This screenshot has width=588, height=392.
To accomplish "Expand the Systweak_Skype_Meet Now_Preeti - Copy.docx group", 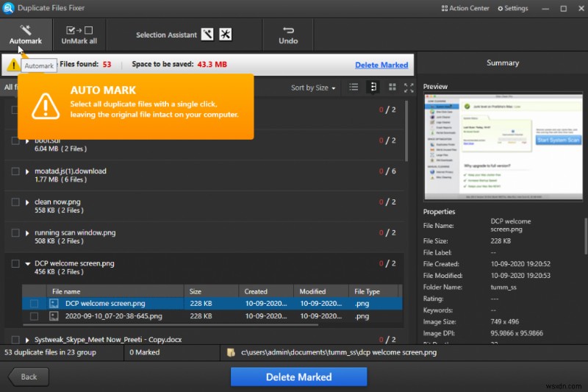I will pyautogui.click(x=27, y=341).
